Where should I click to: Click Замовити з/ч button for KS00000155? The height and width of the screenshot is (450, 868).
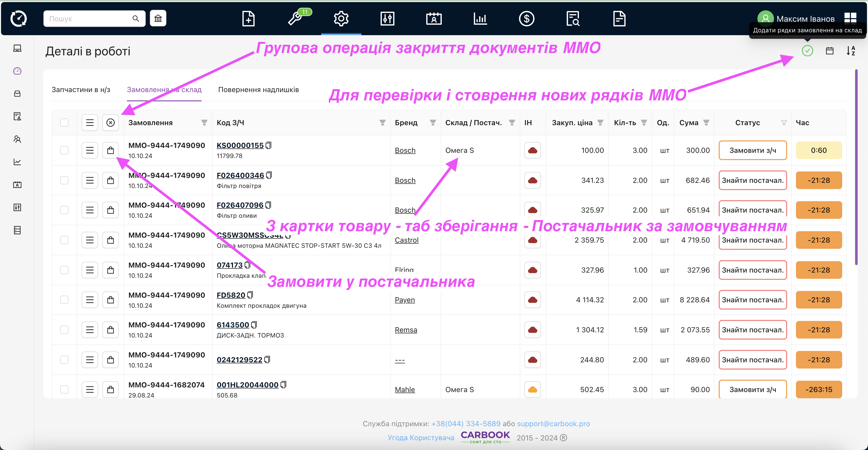(x=753, y=150)
